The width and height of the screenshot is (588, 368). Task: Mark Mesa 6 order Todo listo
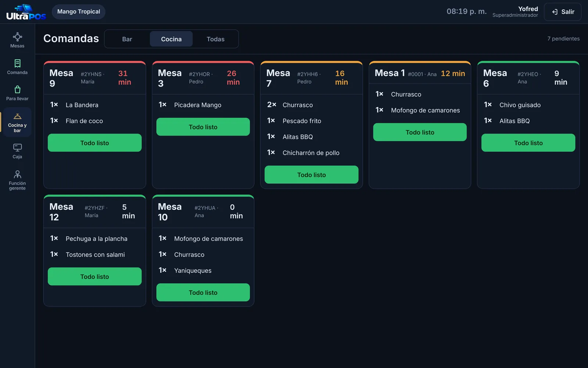coord(528,143)
